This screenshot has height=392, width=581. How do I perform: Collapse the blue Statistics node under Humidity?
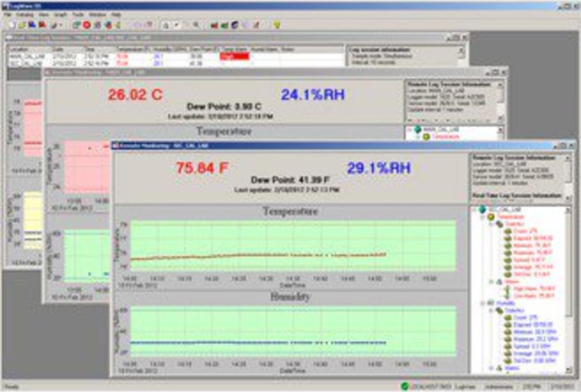point(491,310)
